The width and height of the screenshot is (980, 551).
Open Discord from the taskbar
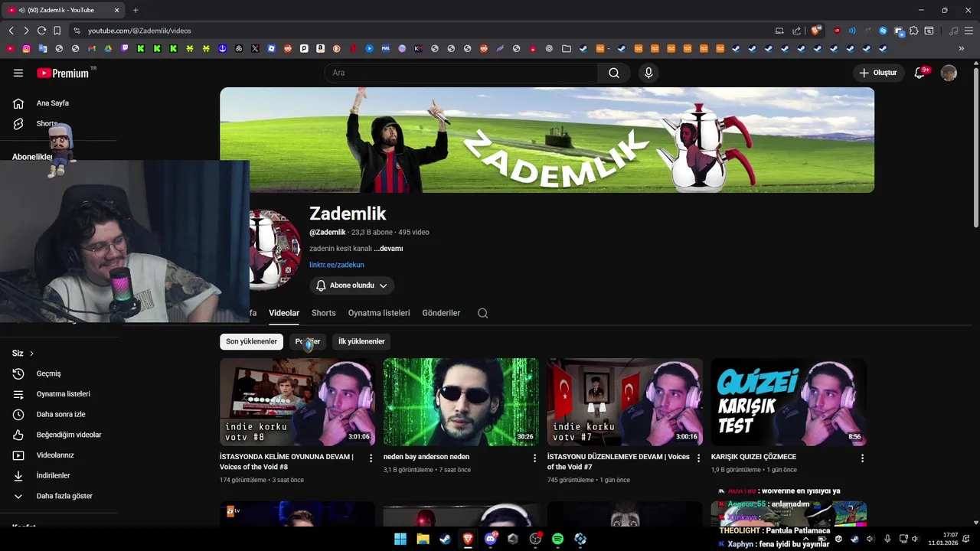tap(491, 539)
